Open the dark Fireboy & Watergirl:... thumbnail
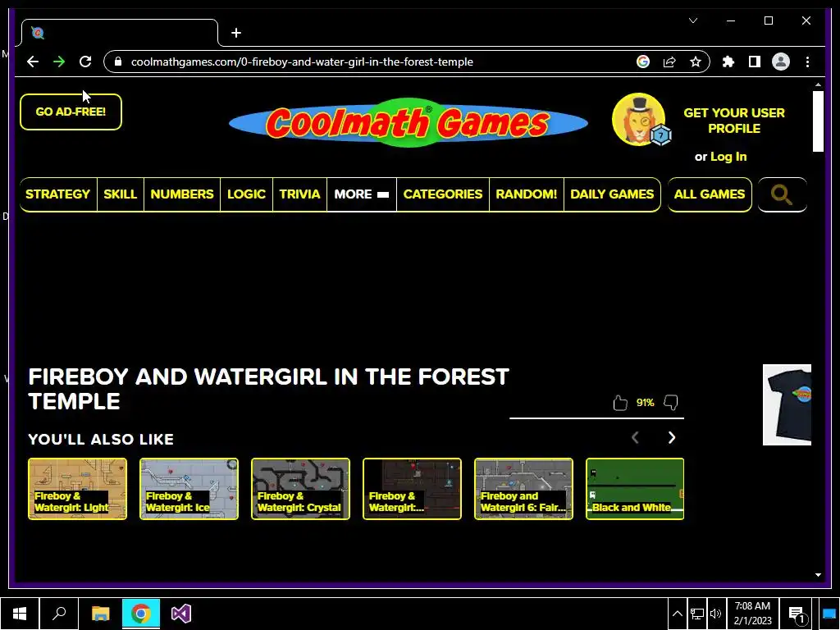Screen dimensions: 840x630 pyautogui.click(x=412, y=489)
